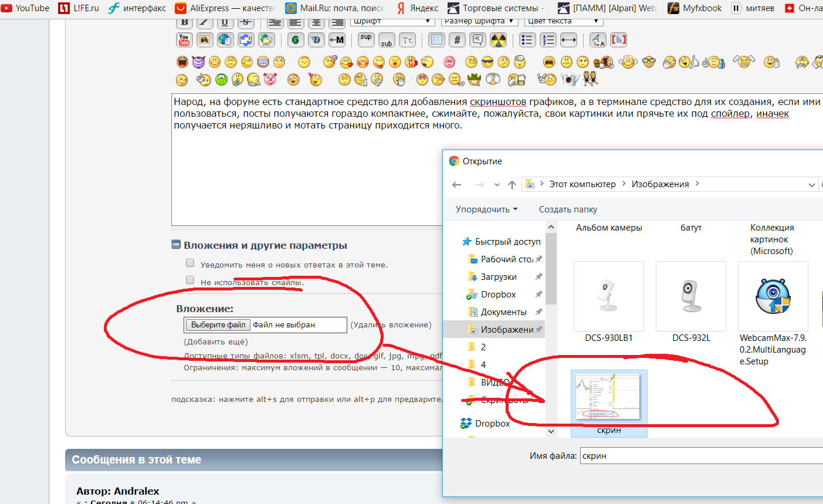Expand the address bar history dropdown
The width and height of the screenshot is (823, 504).
[x=812, y=184]
